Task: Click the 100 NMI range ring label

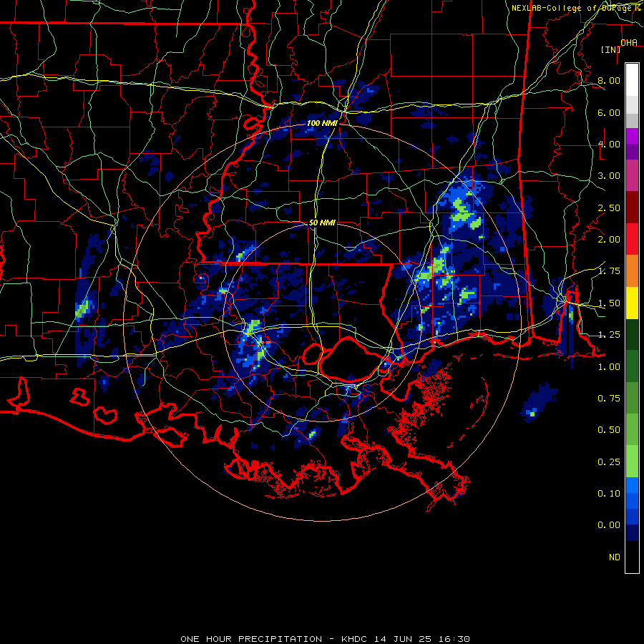Action: [322, 123]
